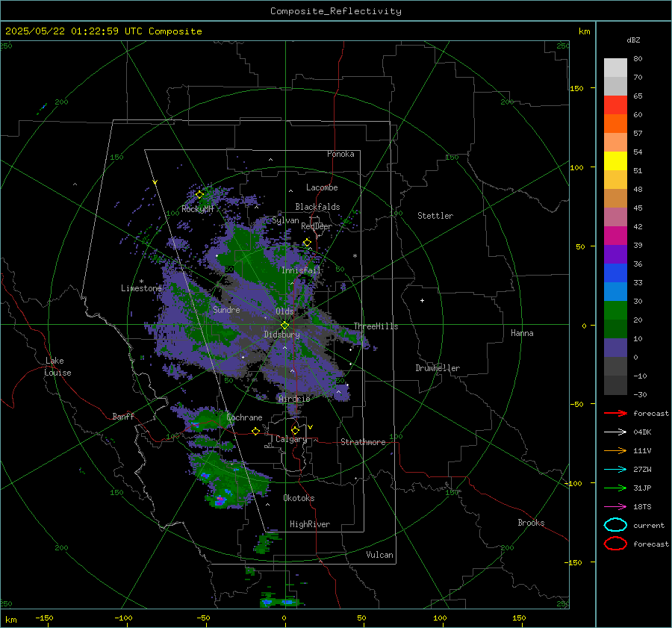Click the ThreeHills label
The height and width of the screenshot is (628, 672).
[376, 326]
